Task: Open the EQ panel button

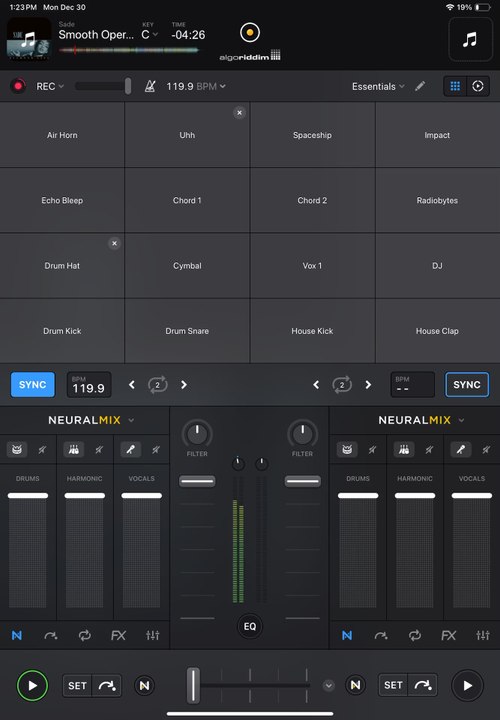Action: (250, 626)
